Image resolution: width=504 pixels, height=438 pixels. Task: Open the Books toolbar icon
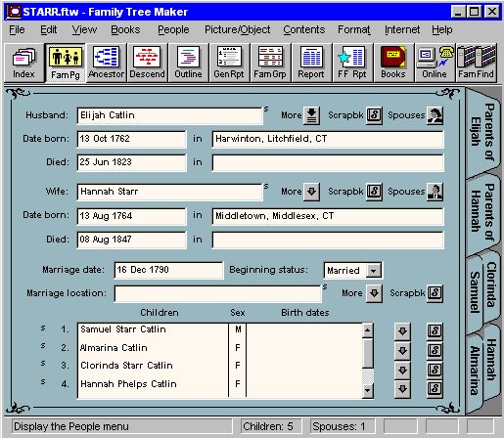click(393, 63)
